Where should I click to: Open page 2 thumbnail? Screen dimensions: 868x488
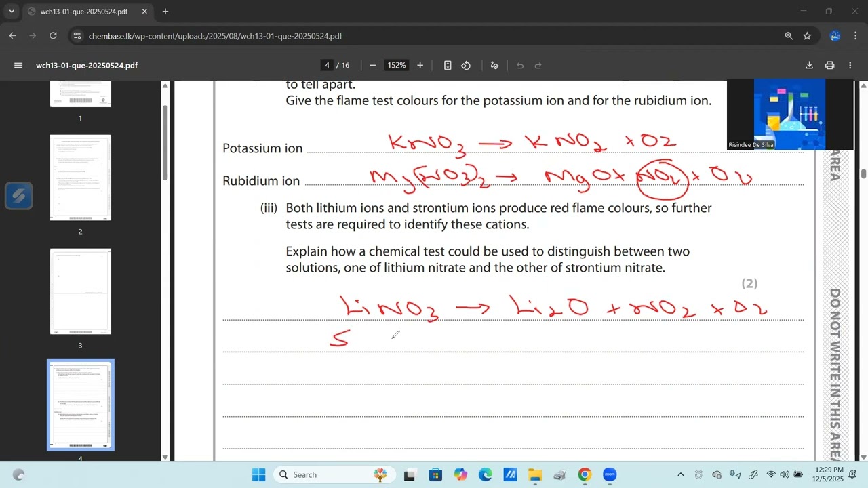[81, 178]
